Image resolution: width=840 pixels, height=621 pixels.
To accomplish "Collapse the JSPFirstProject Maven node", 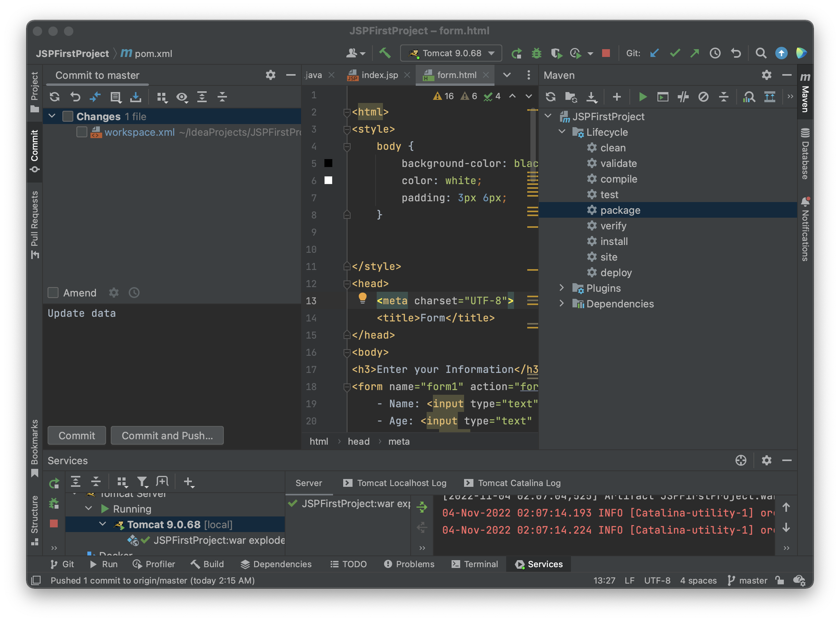I will [x=548, y=116].
